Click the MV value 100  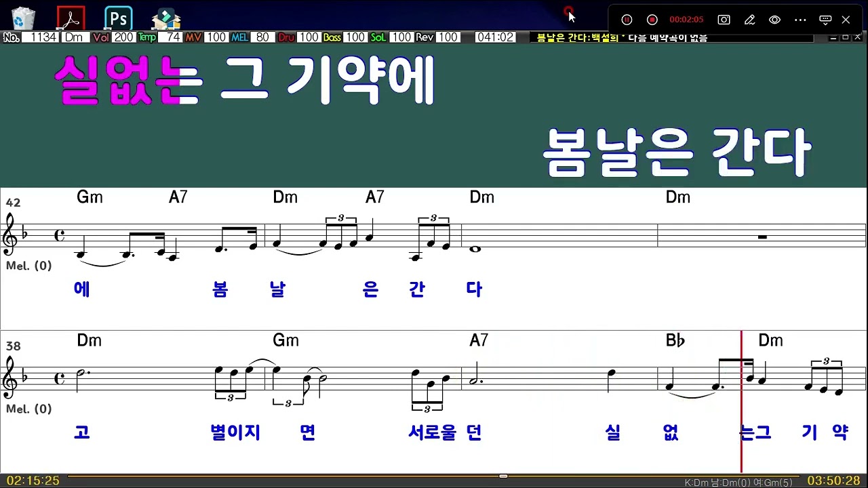click(x=216, y=37)
